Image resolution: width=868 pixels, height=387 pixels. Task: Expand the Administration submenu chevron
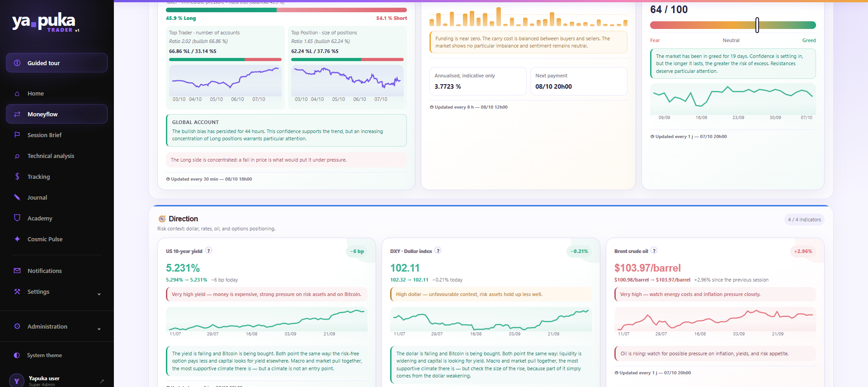99,329
